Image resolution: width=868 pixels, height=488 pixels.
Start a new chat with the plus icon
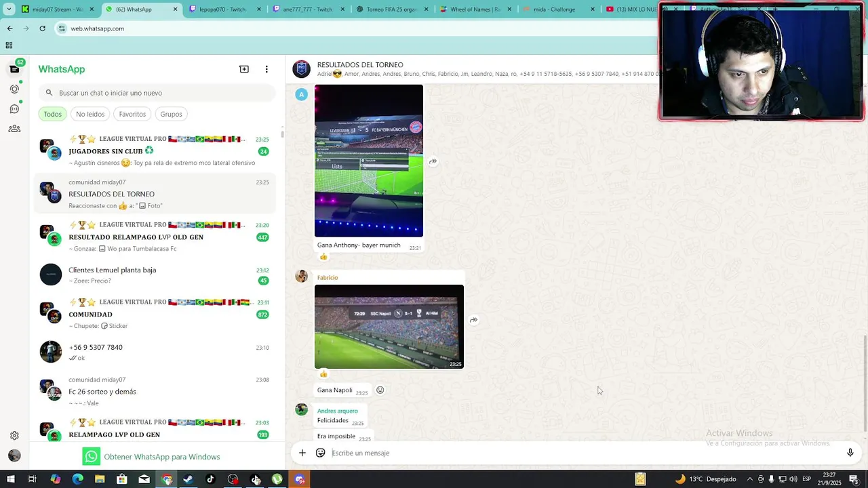click(244, 69)
